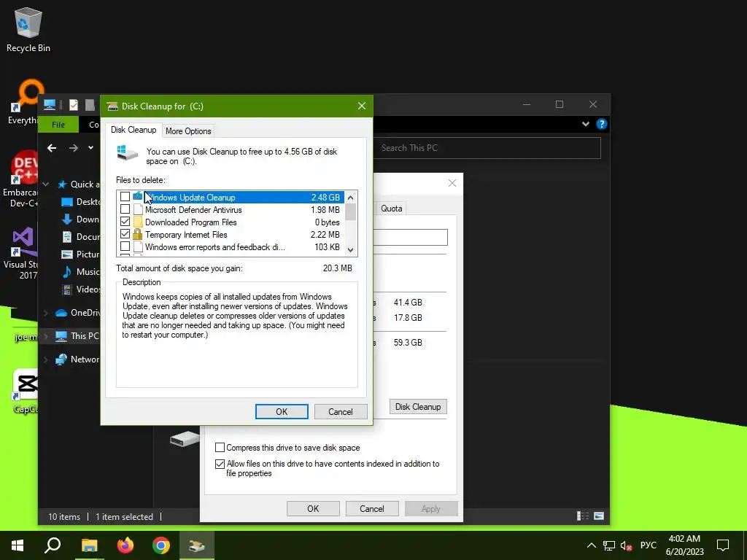Uncheck the Downloaded Program Files checkbox
The width and height of the screenshot is (747, 560).
(125, 222)
